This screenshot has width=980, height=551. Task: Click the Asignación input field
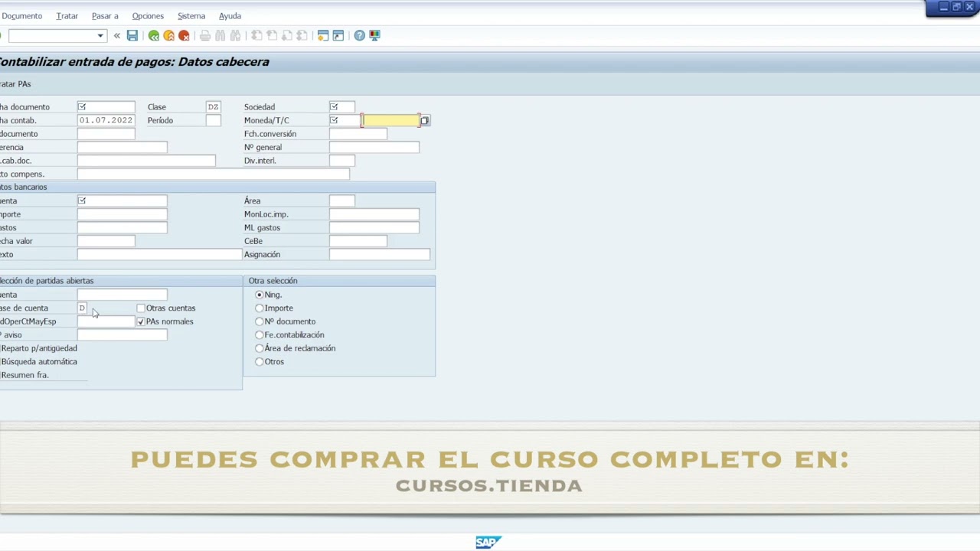[380, 255]
